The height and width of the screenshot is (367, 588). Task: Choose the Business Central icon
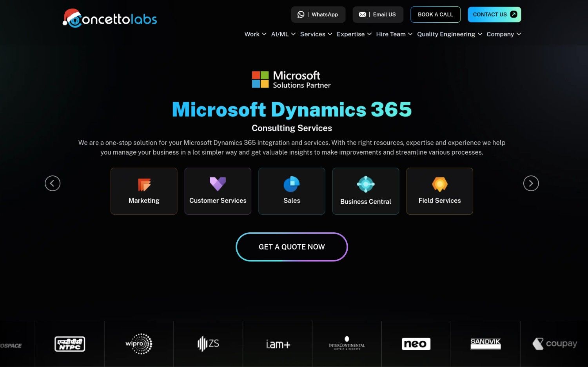(x=365, y=184)
